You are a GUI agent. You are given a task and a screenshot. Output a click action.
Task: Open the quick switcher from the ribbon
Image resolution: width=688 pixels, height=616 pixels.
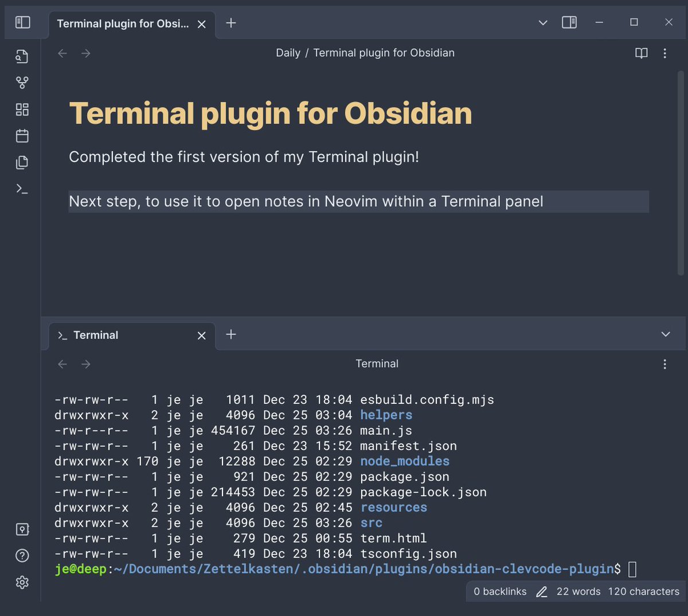[x=22, y=56]
